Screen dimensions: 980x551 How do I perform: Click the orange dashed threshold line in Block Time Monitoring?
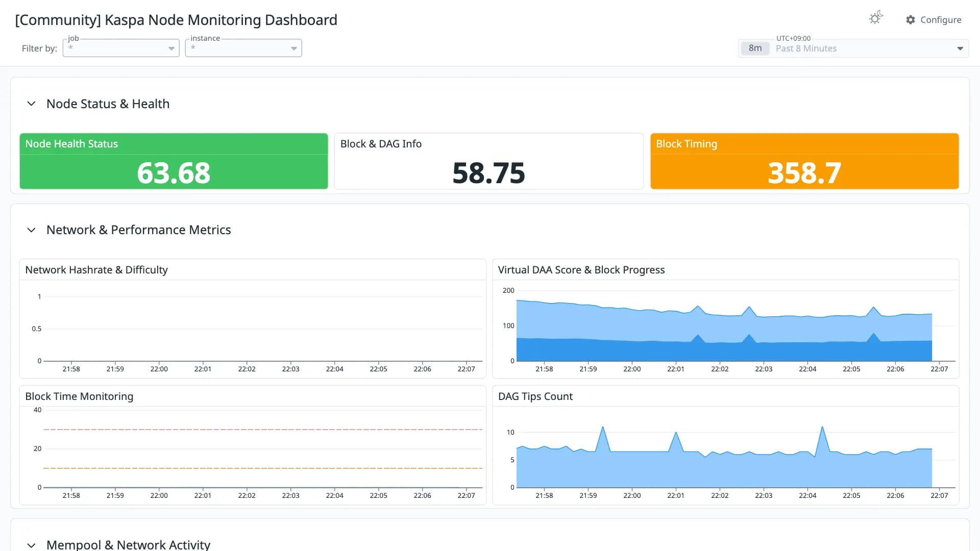tap(263, 468)
